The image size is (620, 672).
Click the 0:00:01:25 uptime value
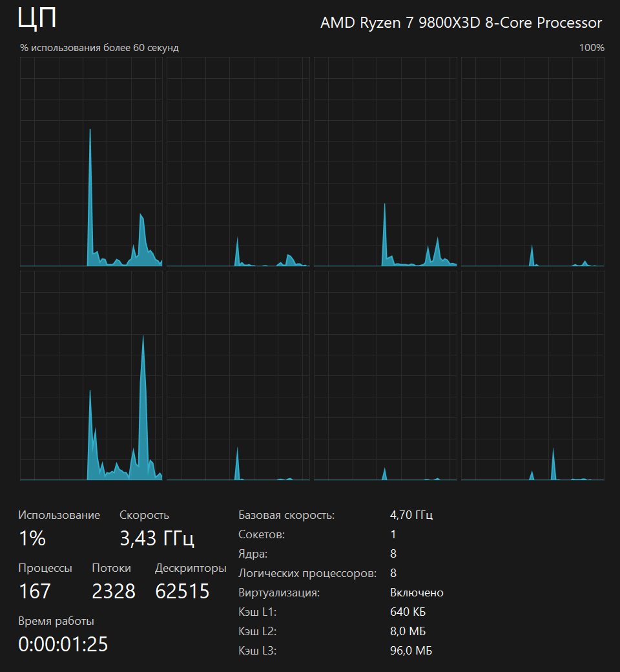[x=63, y=644]
